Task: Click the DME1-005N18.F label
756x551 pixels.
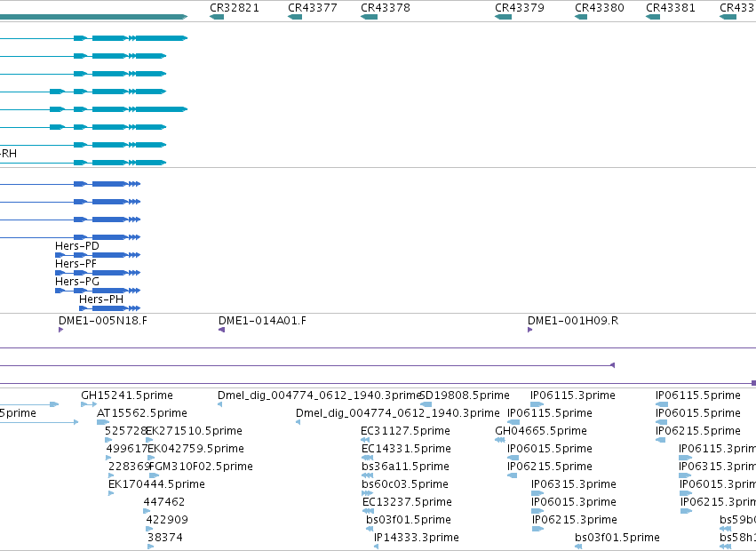Action: point(103,320)
